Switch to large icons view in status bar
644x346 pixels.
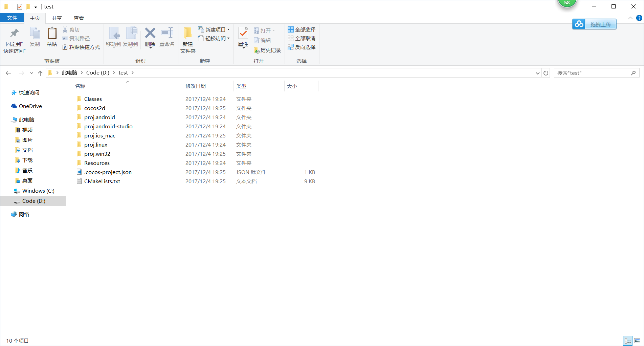click(x=637, y=341)
